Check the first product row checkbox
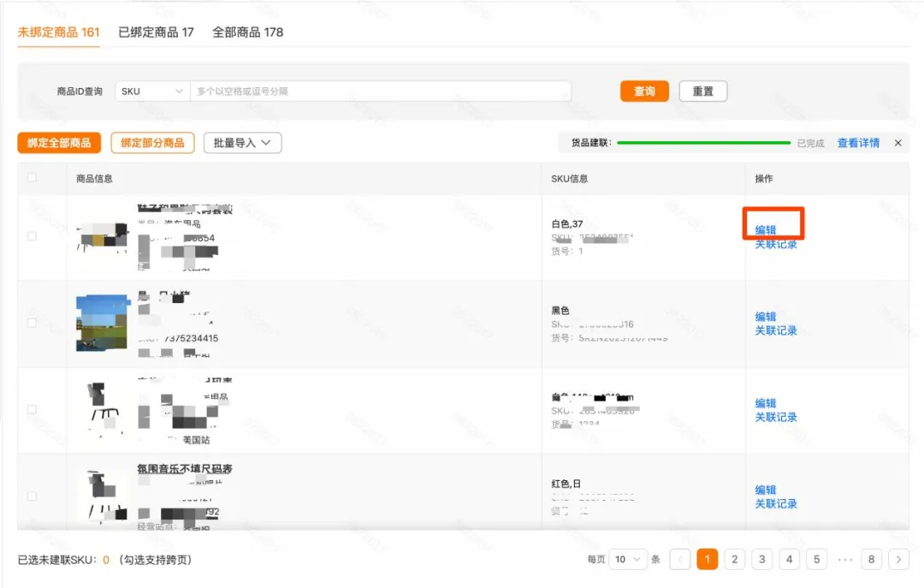The width and height of the screenshot is (924, 588). (33, 236)
